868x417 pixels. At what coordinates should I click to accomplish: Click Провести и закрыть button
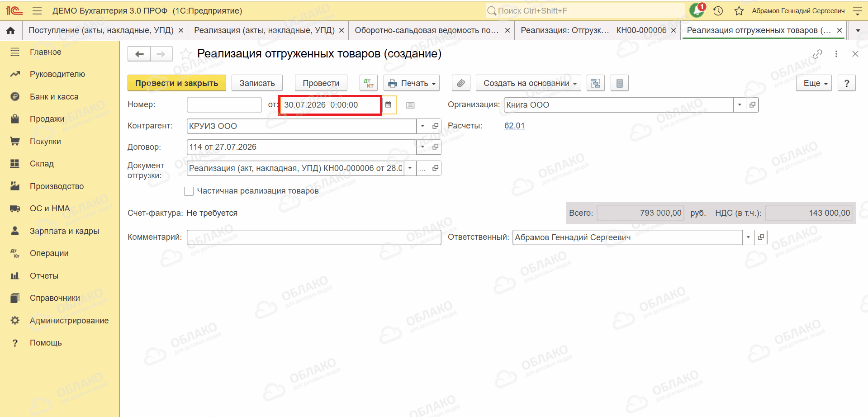[x=177, y=83]
